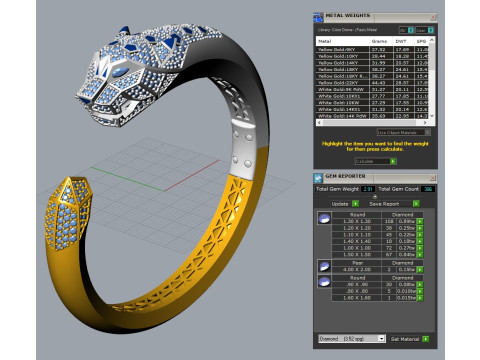The width and height of the screenshot is (480, 360).
Task: Click green arrow for 1.00 X 1.00 gem row
Action: point(420,248)
